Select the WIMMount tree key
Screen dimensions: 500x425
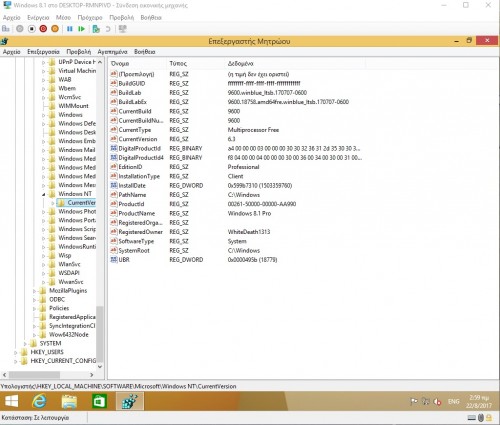(x=73, y=106)
